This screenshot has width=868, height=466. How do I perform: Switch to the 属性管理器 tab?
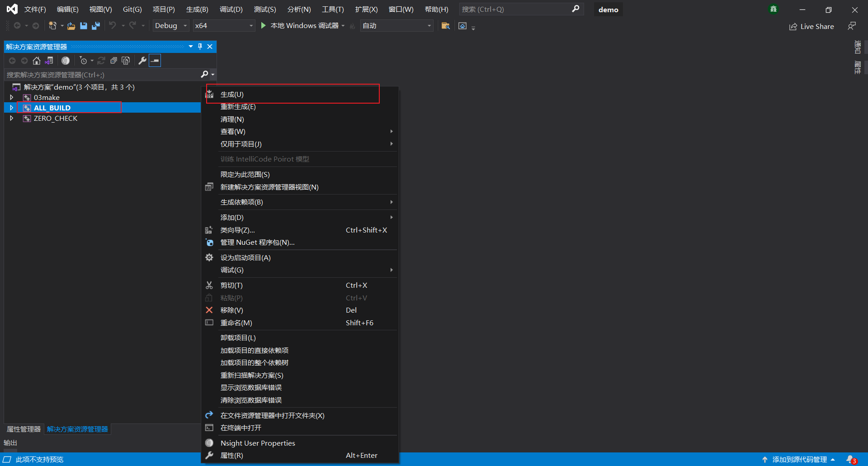[24, 429]
